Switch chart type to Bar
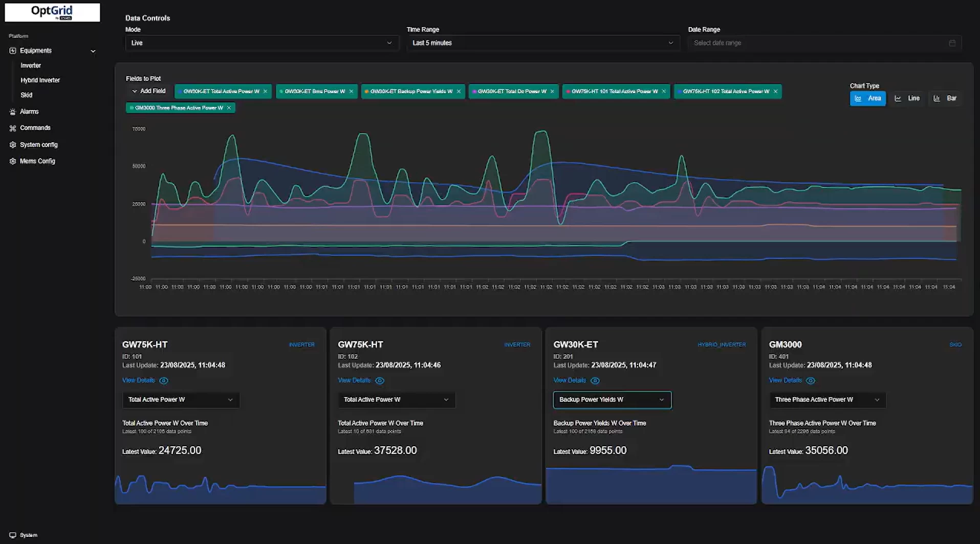980x544 pixels. point(945,98)
